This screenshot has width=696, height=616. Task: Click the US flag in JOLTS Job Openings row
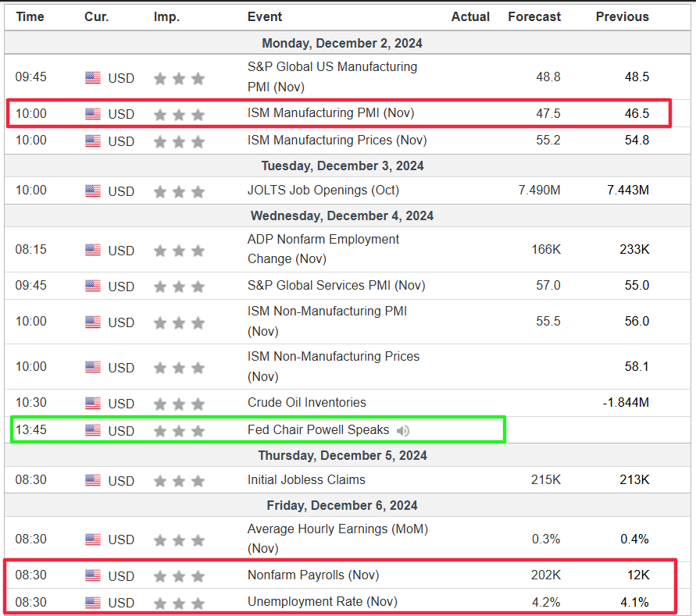coord(93,190)
